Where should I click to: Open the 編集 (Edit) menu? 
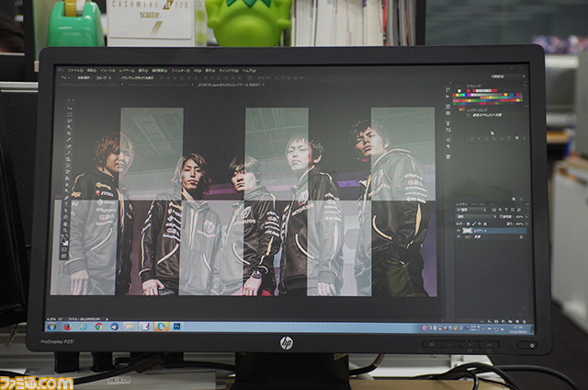(92, 71)
